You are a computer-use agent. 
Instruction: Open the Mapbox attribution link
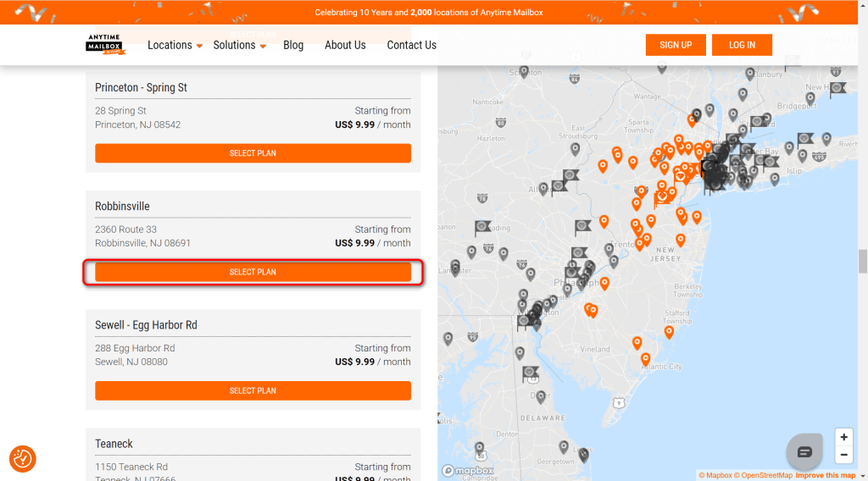pos(715,475)
